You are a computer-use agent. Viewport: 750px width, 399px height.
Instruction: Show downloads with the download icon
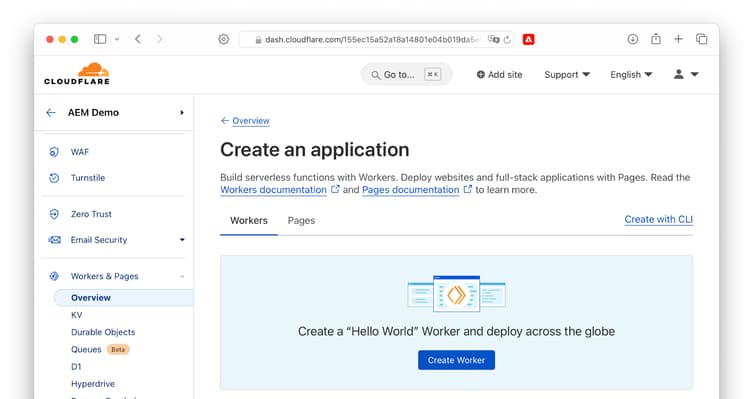click(632, 39)
